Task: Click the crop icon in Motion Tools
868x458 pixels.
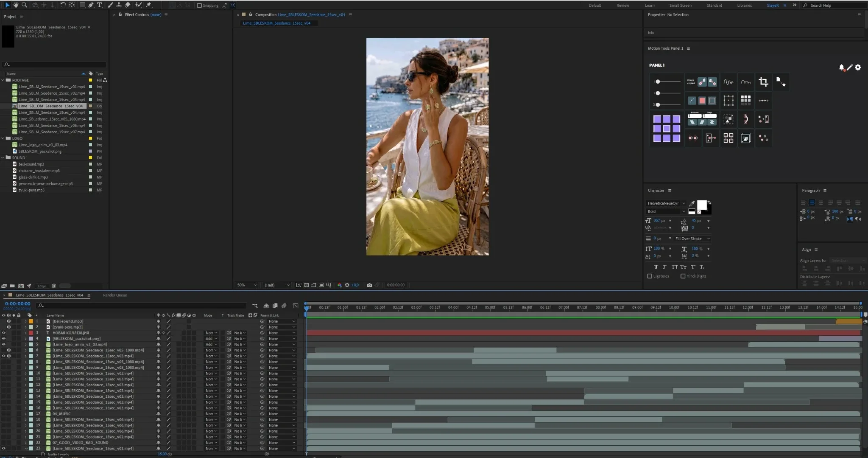Action: (763, 82)
